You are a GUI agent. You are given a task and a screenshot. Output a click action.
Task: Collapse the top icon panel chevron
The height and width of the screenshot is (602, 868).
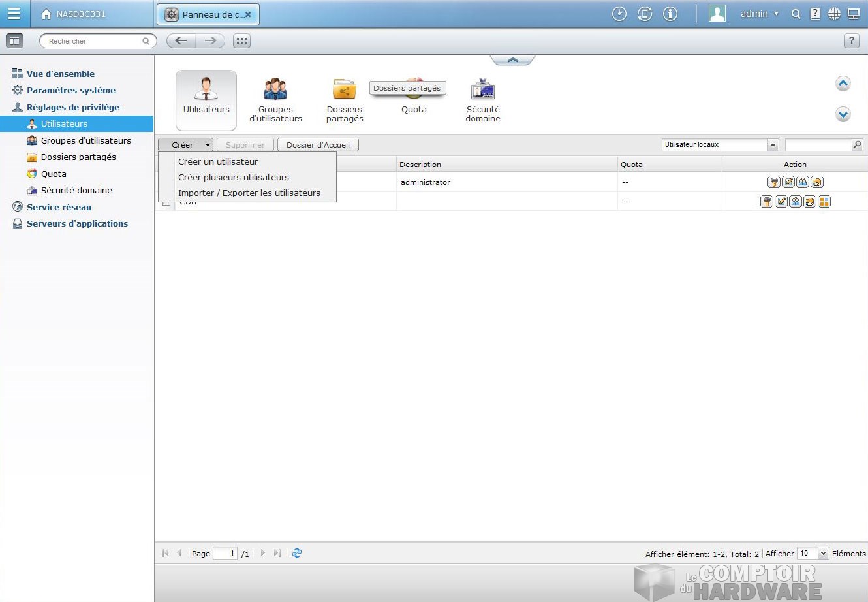pyautogui.click(x=512, y=60)
